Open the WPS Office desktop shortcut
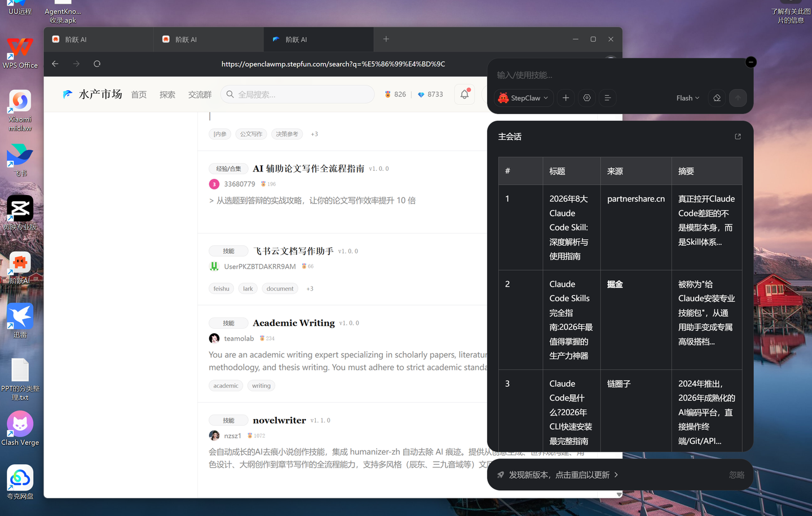Image resolution: width=812 pixels, height=516 pixels. [x=20, y=52]
